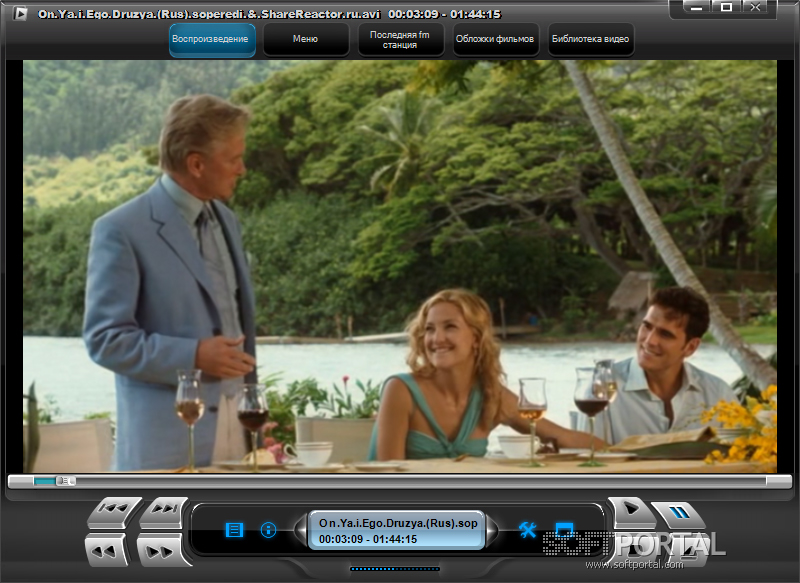Click the left arrow beside the title display

pos(301,530)
